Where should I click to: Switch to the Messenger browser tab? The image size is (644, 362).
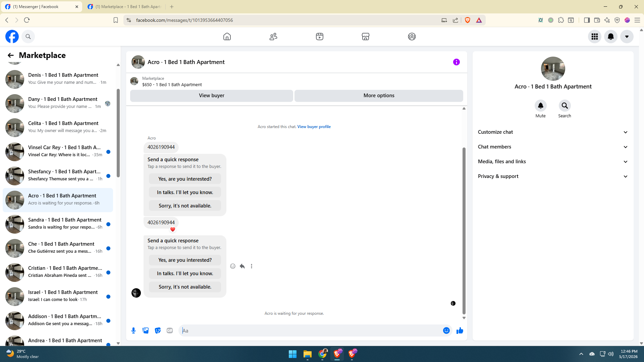[42, 7]
